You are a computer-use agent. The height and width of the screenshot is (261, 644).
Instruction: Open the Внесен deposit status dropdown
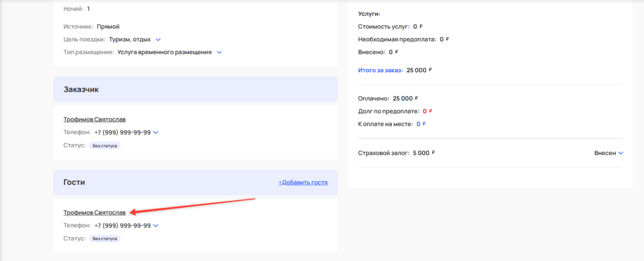(x=609, y=153)
